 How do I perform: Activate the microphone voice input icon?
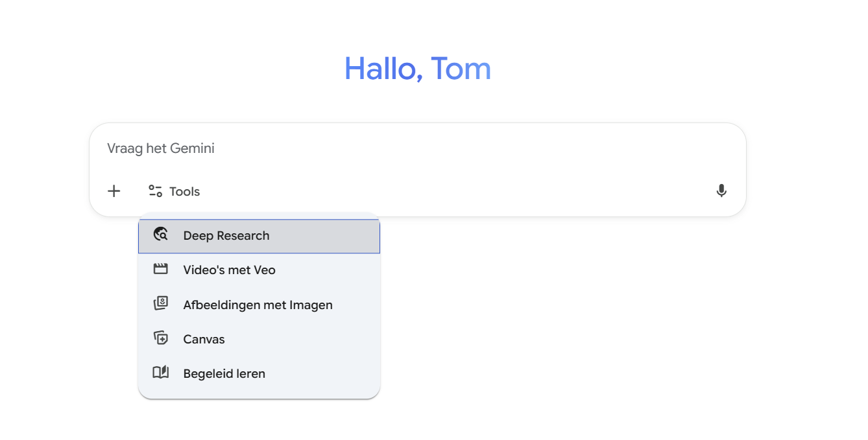(721, 191)
